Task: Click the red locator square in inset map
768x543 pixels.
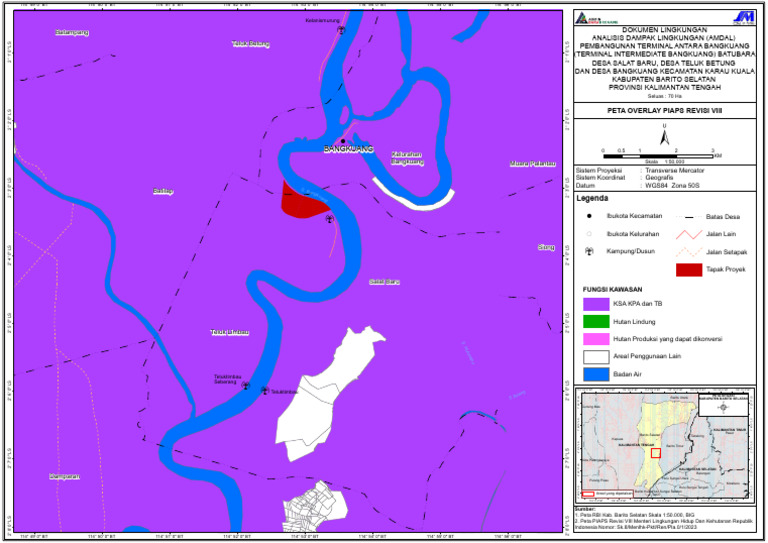Action: click(656, 453)
